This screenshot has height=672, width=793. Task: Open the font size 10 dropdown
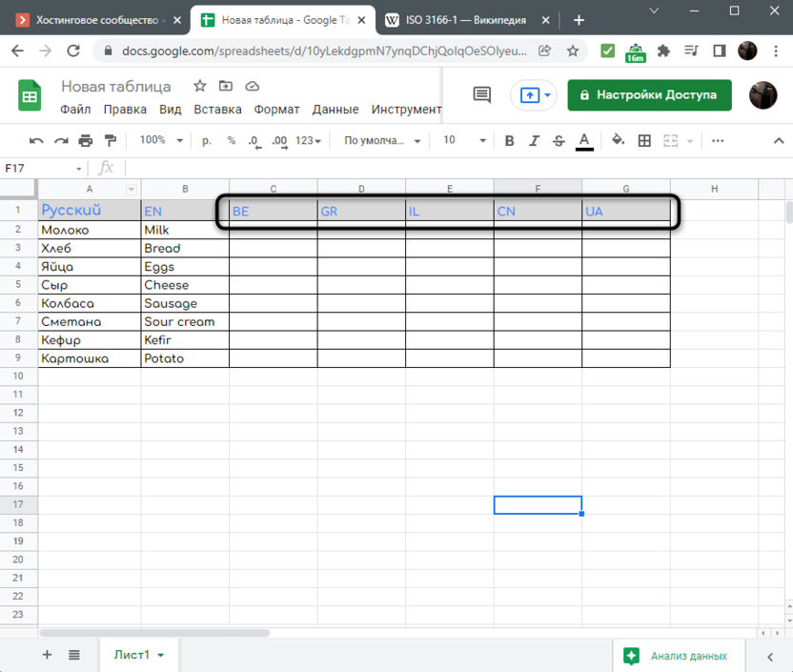pyautogui.click(x=464, y=140)
